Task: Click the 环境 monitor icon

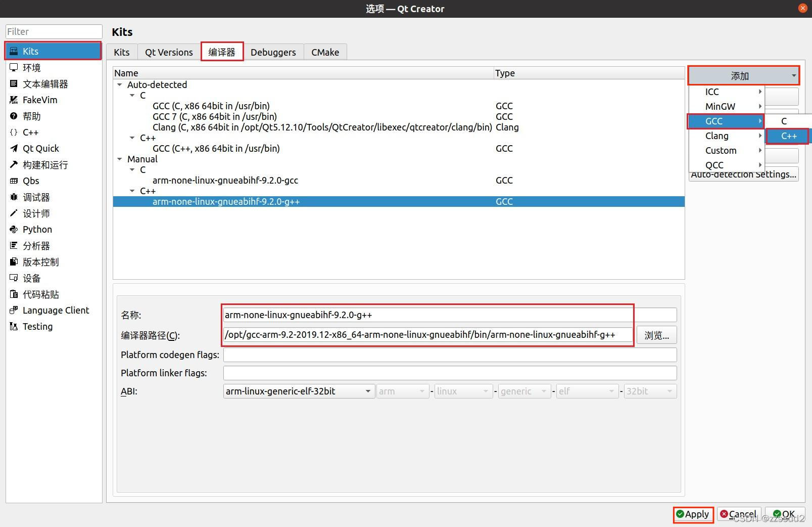Action: click(14, 67)
